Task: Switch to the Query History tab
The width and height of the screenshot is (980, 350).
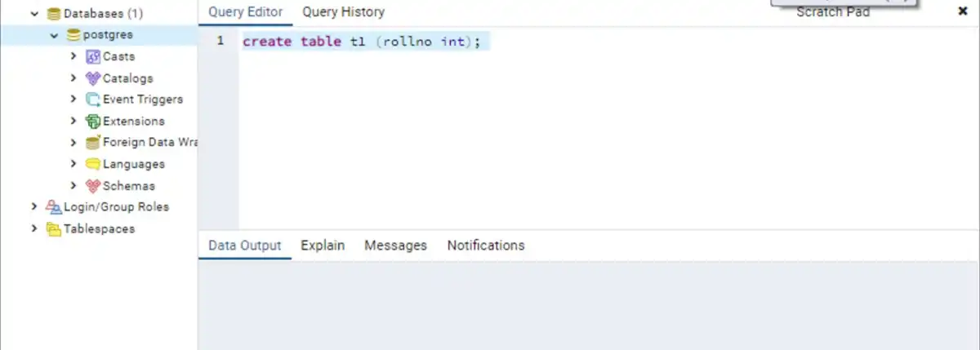Action: pyautogui.click(x=343, y=12)
